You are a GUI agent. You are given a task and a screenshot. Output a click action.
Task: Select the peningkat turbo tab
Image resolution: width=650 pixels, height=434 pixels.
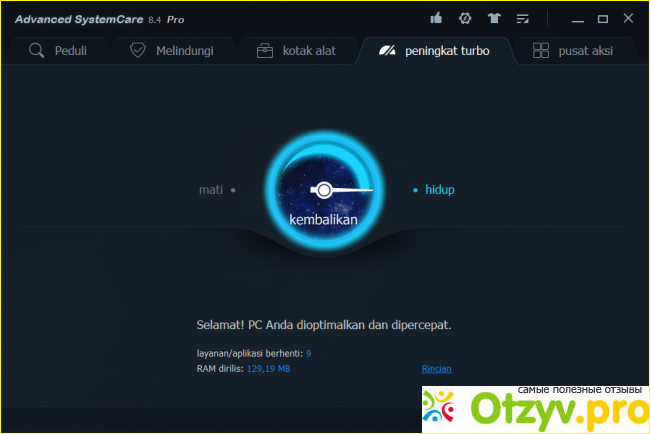434,51
